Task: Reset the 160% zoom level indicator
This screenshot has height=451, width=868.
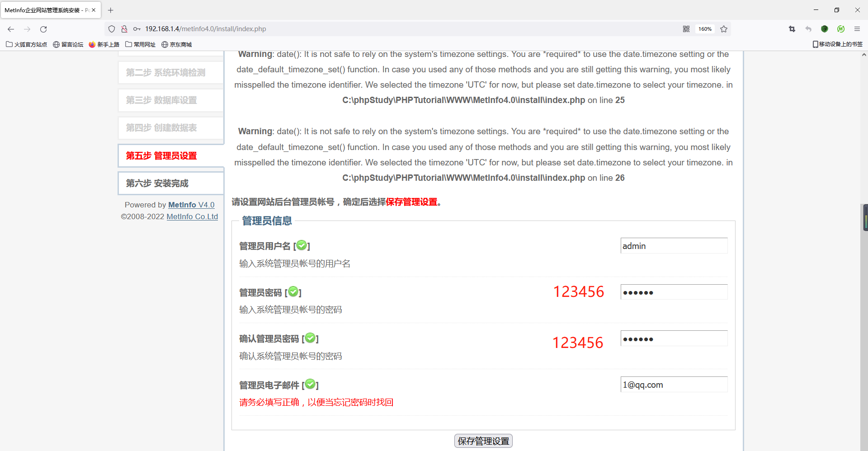Action: click(705, 29)
